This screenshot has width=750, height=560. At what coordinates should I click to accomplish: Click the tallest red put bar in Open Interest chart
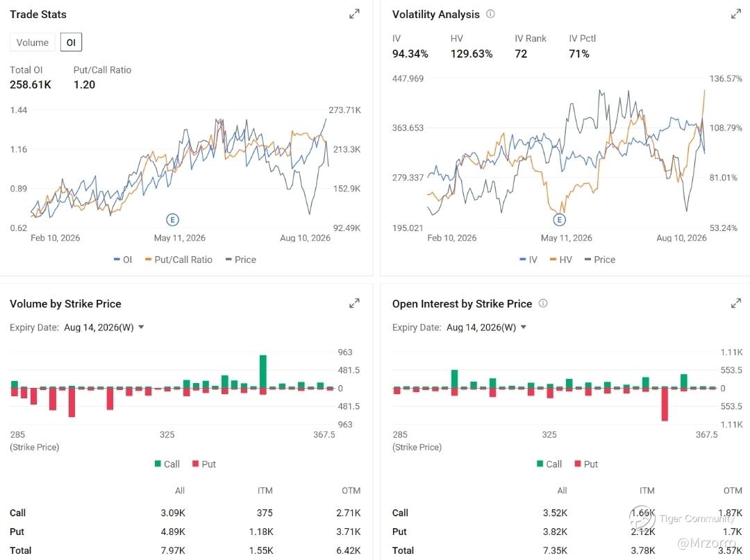click(665, 405)
